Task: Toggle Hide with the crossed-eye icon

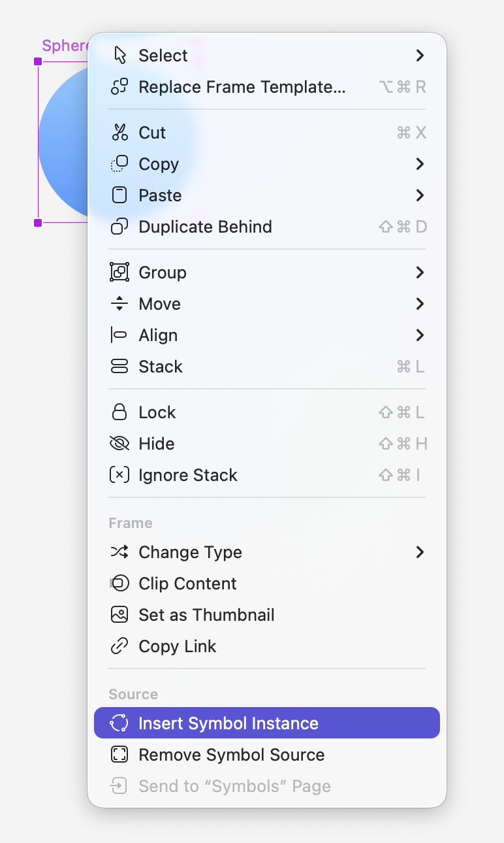Action: [119, 444]
